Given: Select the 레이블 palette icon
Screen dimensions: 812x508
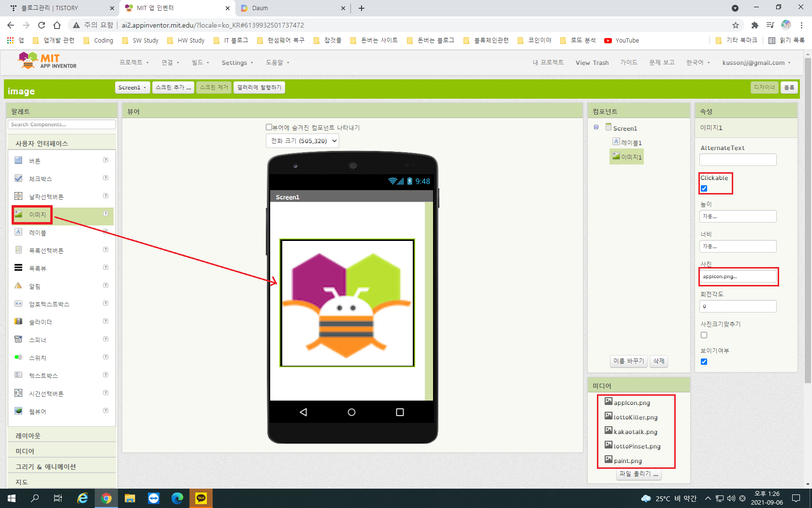Looking at the screenshot, I should 18,232.
